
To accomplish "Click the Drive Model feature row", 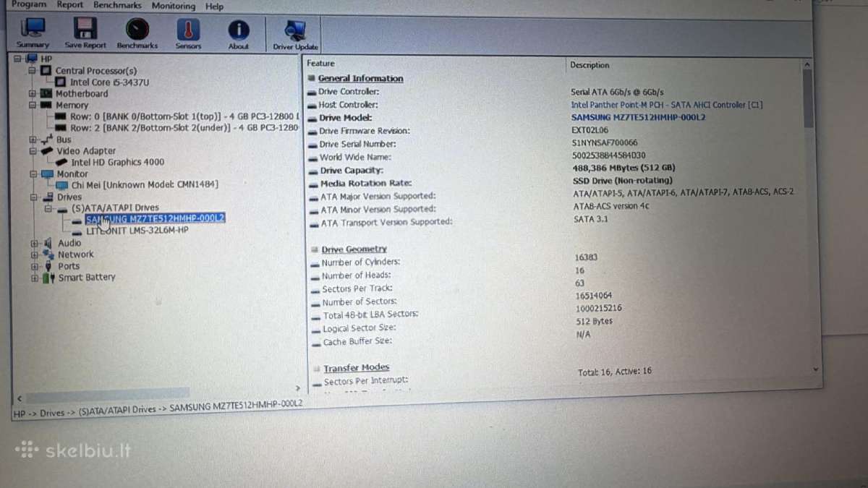I will tap(345, 118).
